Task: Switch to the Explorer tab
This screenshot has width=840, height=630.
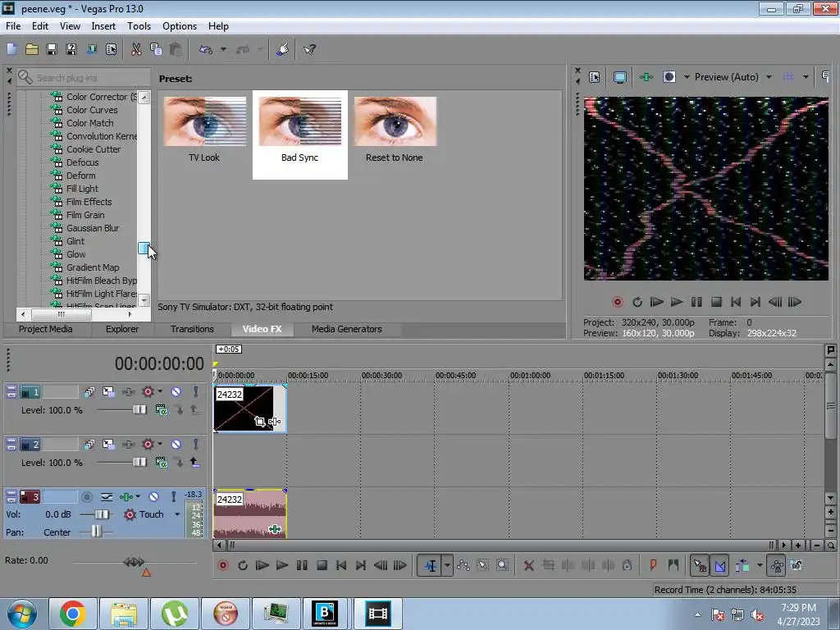Action: tap(122, 329)
